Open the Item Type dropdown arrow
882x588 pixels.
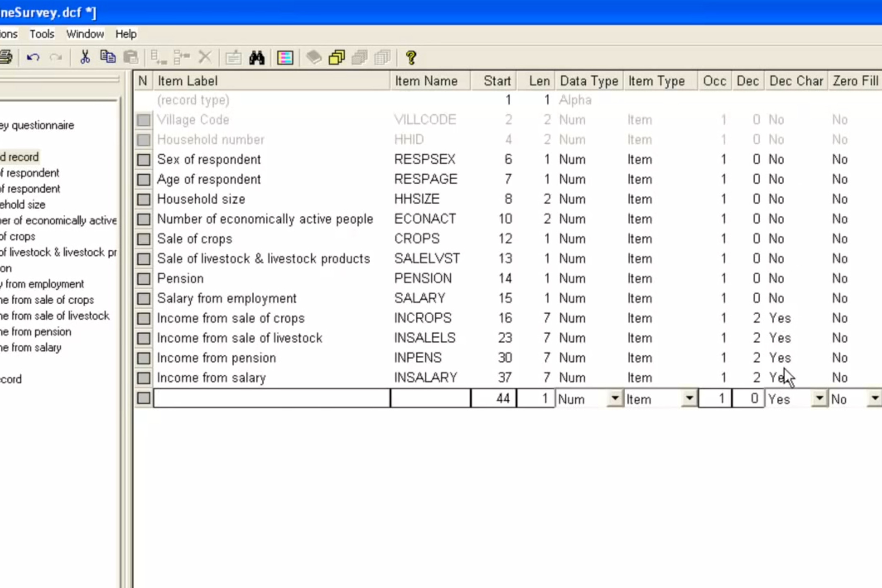click(x=689, y=398)
